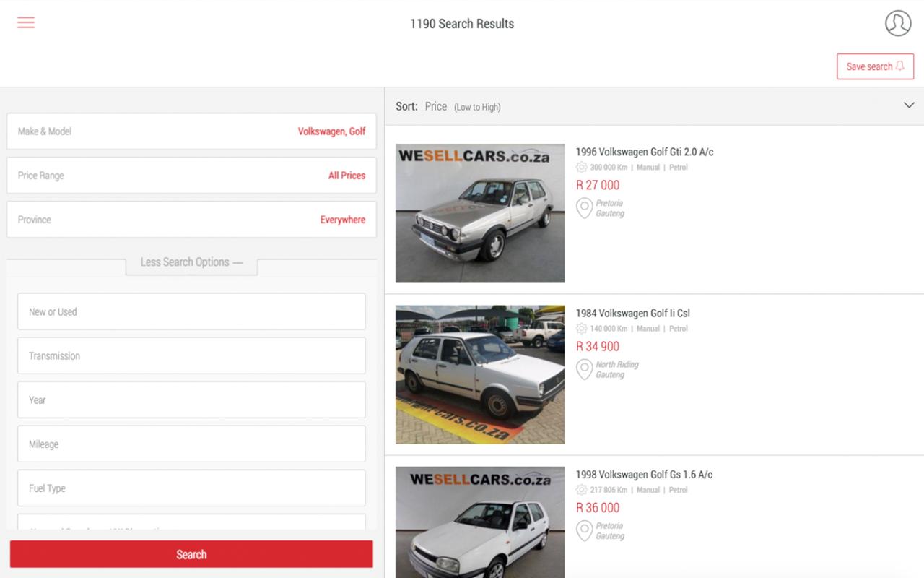Click location pin for 1998 Golf Gs
This screenshot has height=578, width=924.
coord(584,531)
